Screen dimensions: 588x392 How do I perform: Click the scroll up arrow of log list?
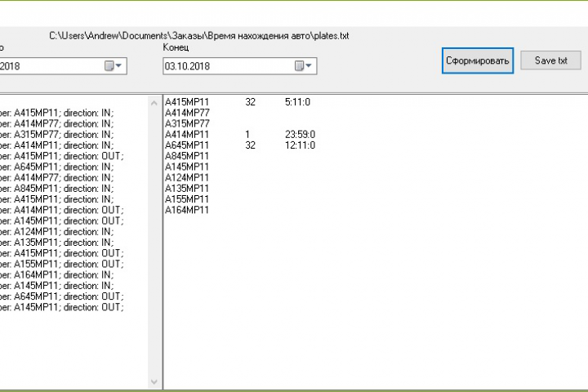click(x=154, y=103)
